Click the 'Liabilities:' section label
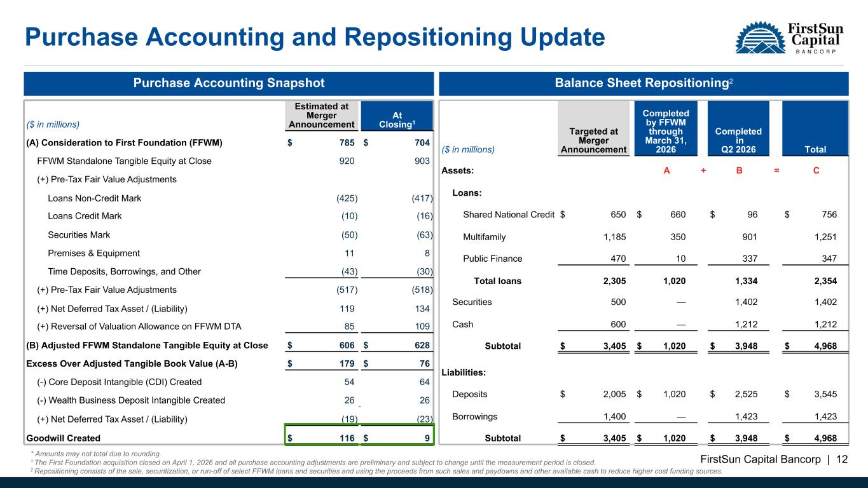 pos(464,372)
